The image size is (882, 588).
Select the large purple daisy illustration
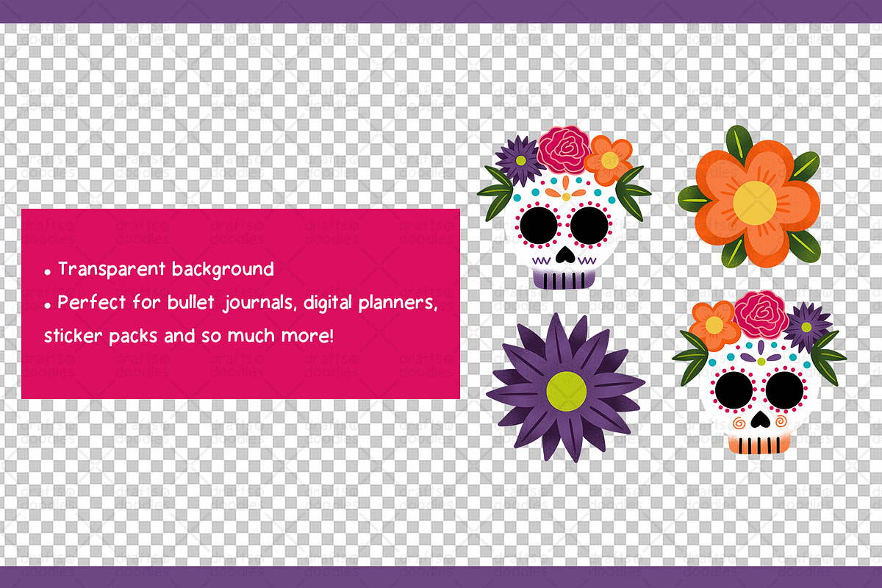coord(565,387)
